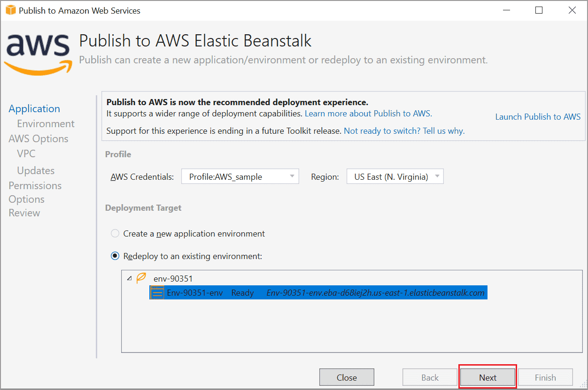Click Launch Publish to AWS
The width and height of the screenshot is (588, 390).
click(537, 116)
